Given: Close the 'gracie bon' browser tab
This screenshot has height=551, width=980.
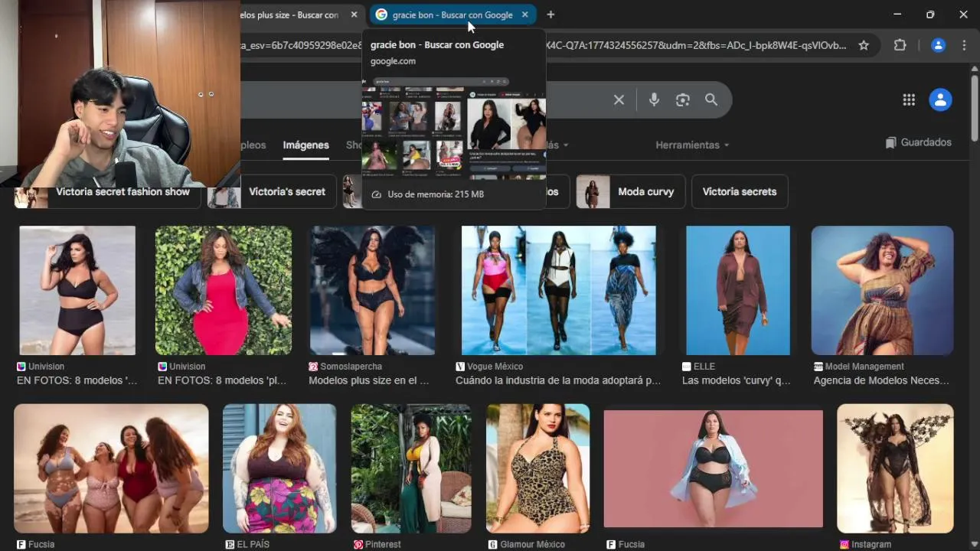Looking at the screenshot, I should 524,15.
